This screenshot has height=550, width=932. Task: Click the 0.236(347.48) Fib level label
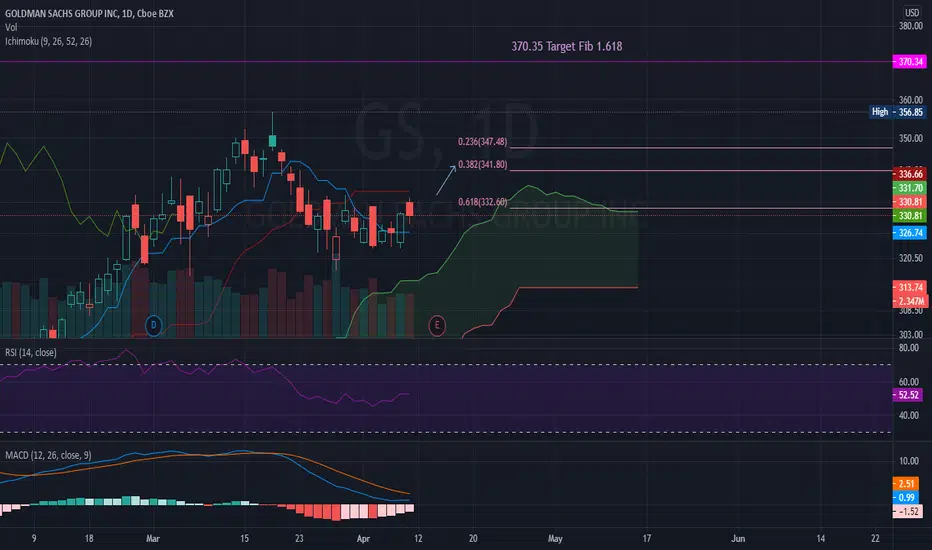coord(482,142)
